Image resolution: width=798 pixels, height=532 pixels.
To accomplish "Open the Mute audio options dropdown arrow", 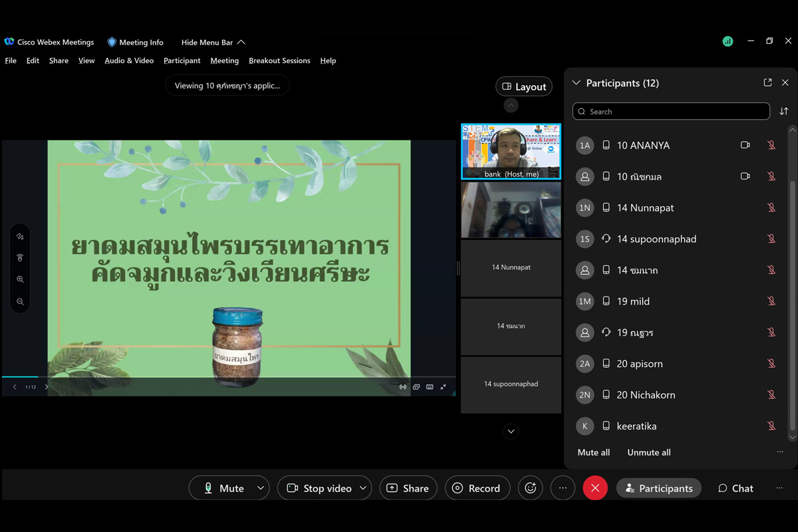I will 261,488.
